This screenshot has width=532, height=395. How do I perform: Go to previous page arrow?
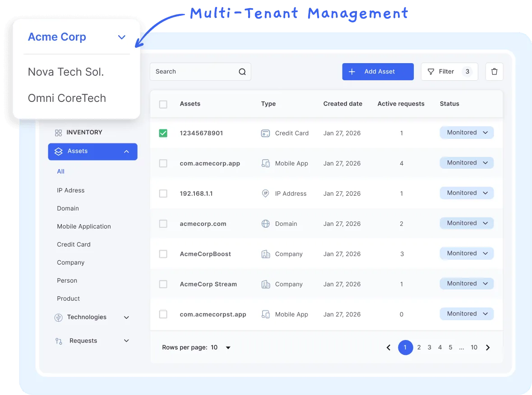click(388, 348)
